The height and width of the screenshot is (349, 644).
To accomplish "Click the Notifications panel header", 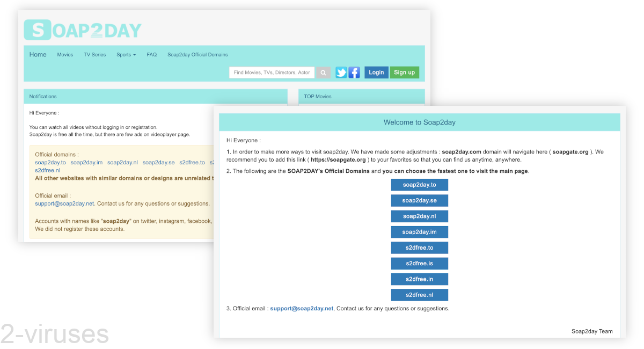I will click(156, 97).
